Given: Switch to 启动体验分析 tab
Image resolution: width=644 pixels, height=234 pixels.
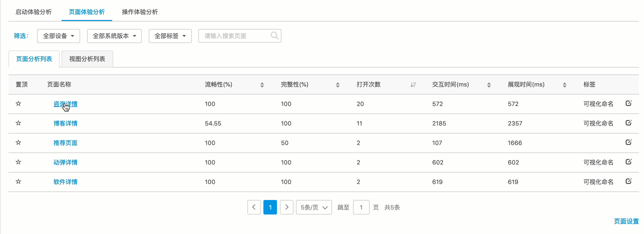Looking at the screenshot, I should coord(34,12).
